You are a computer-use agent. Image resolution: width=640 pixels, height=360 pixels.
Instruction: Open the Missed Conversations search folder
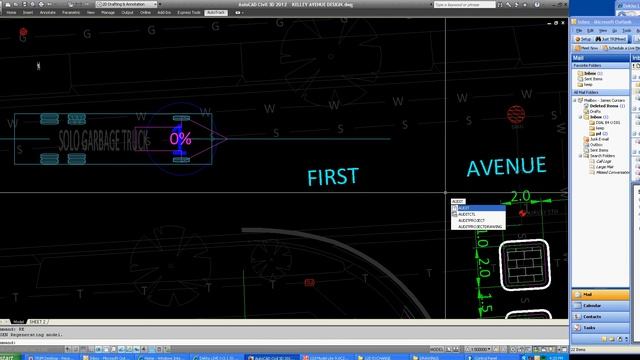[x=609, y=173]
